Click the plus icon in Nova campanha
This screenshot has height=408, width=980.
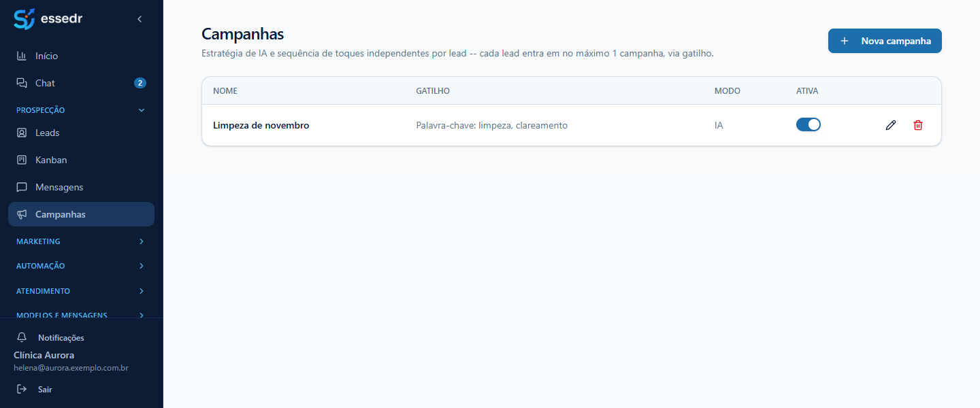coord(845,41)
